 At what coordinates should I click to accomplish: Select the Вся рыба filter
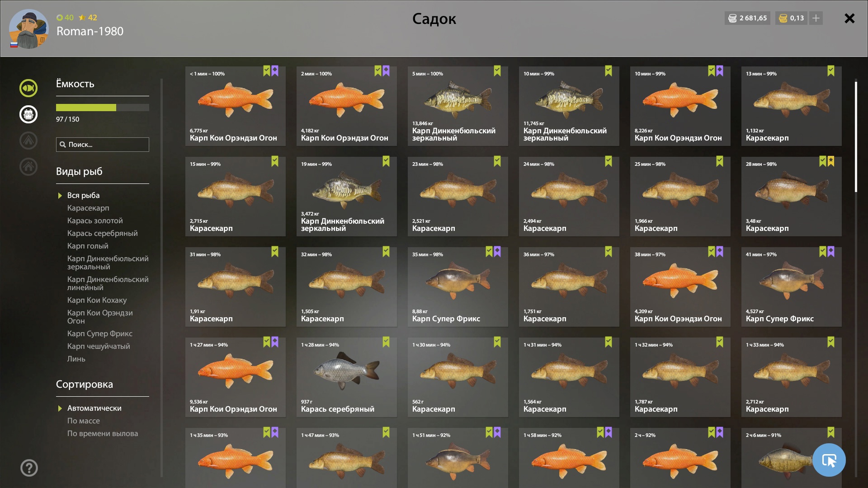(84, 195)
